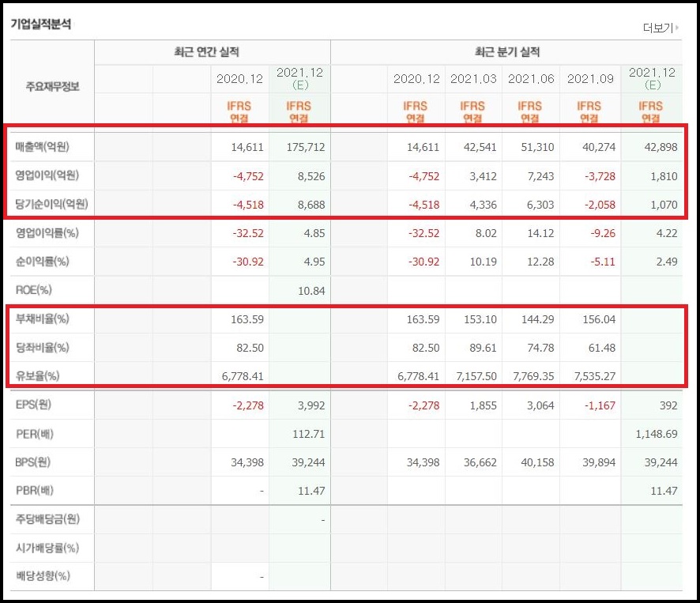
Task: Select the 최근 연간 실적 header
Action: [x=207, y=52]
